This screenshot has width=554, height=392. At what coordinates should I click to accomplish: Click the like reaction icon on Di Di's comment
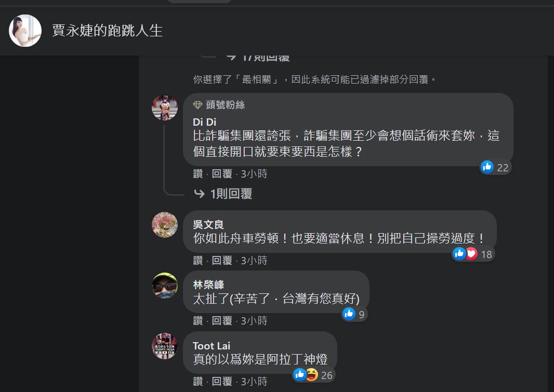[487, 167]
